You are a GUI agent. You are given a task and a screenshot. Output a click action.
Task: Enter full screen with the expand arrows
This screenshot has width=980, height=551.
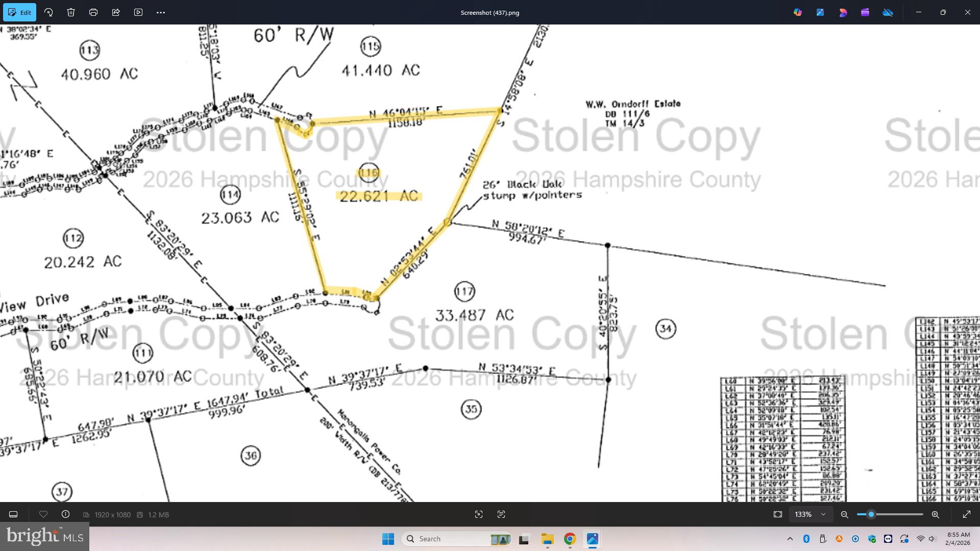tap(967, 514)
